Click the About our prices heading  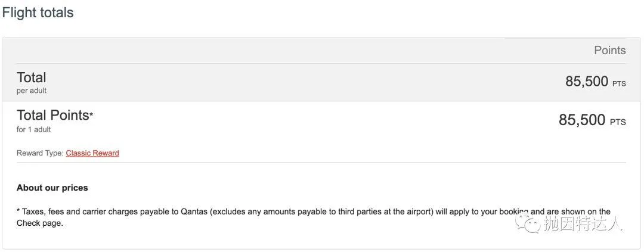pyautogui.click(x=52, y=188)
